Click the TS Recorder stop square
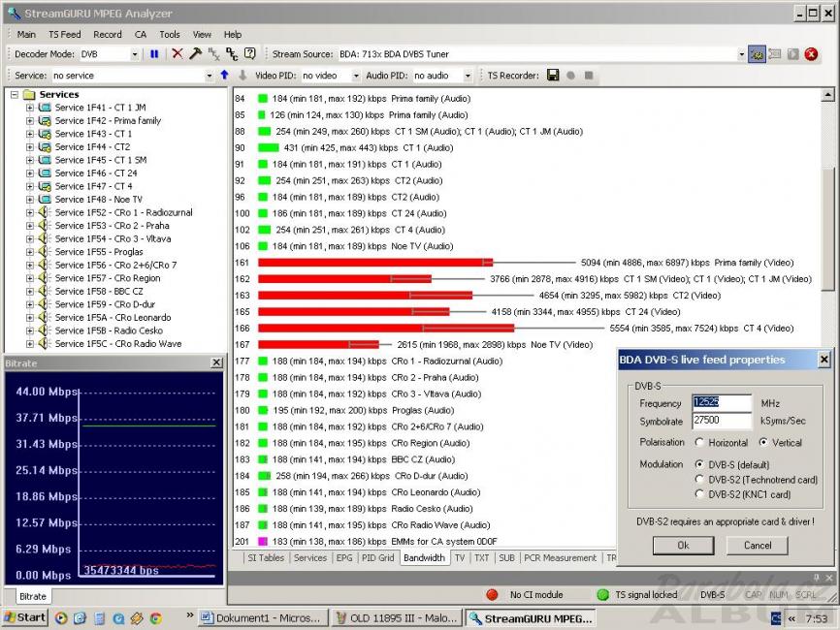 pyautogui.click(x=589, y=76)
